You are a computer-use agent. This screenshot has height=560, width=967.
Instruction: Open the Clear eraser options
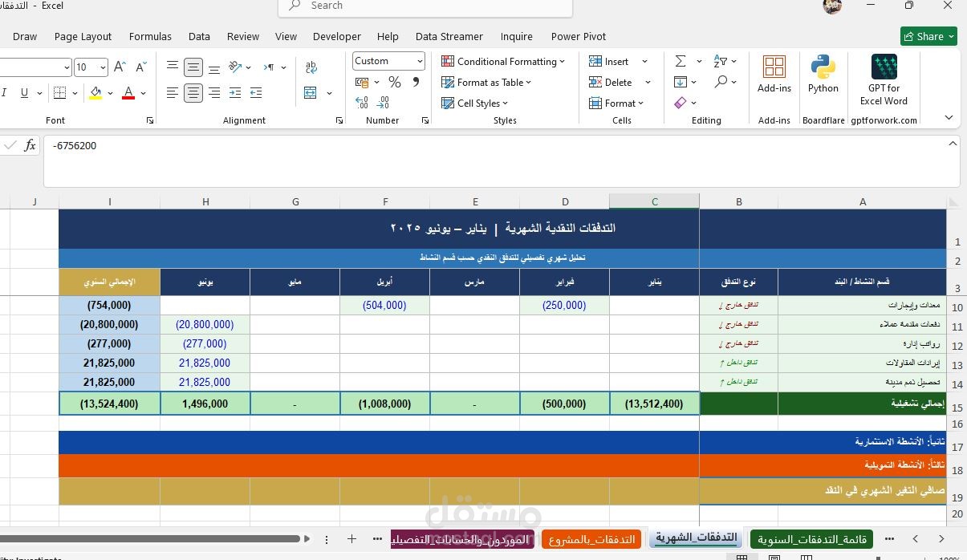click(685, 103)
